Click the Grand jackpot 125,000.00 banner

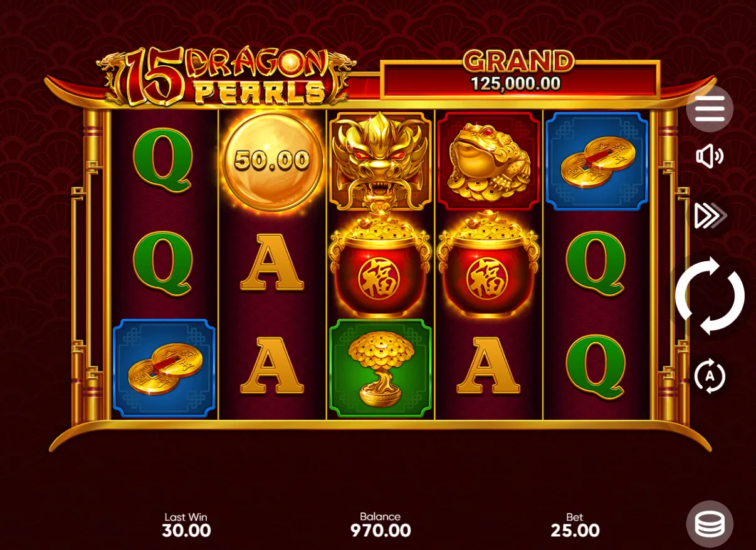pyautogui.click(x=520, y=75)
